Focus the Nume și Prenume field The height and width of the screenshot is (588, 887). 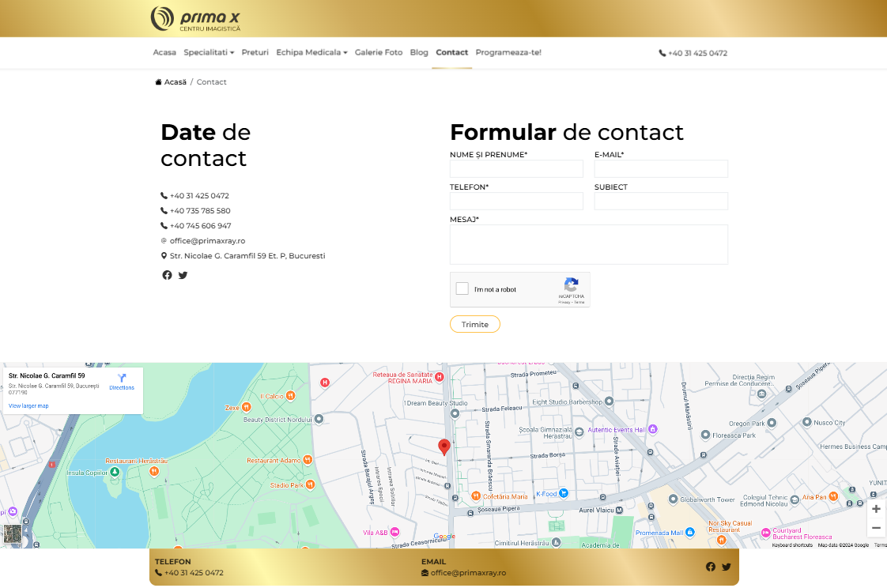click(x=516, y=169)
